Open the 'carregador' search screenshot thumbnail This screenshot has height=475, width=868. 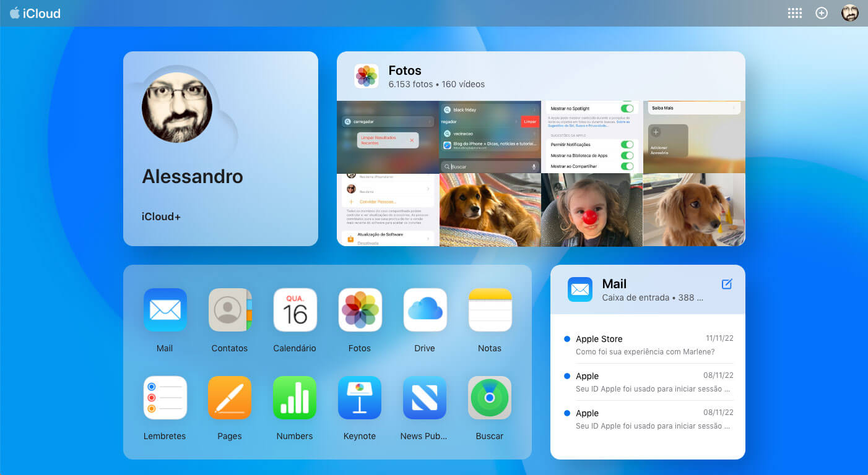point(388,137)
